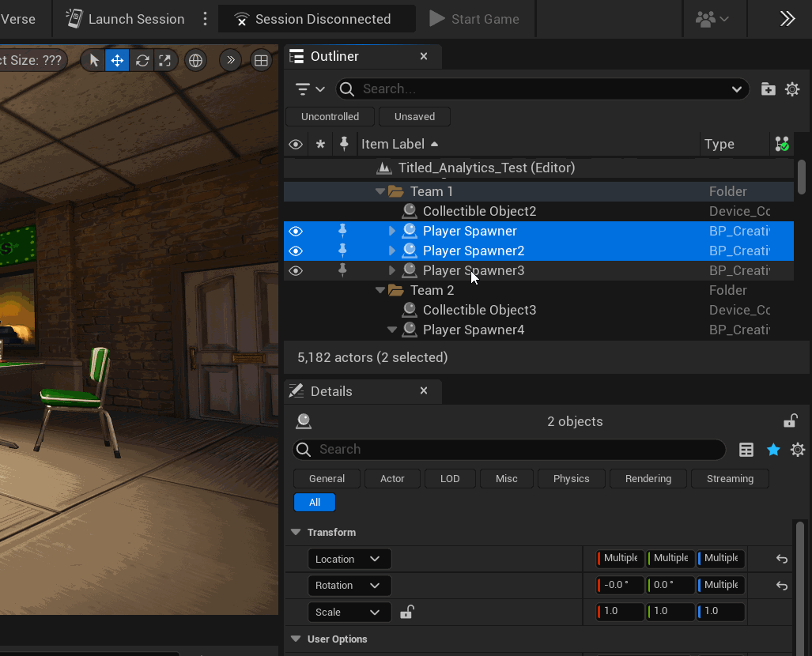
Task: Filter Details by Rendering category
Action: pyautogui.click(x=648, y=478)
